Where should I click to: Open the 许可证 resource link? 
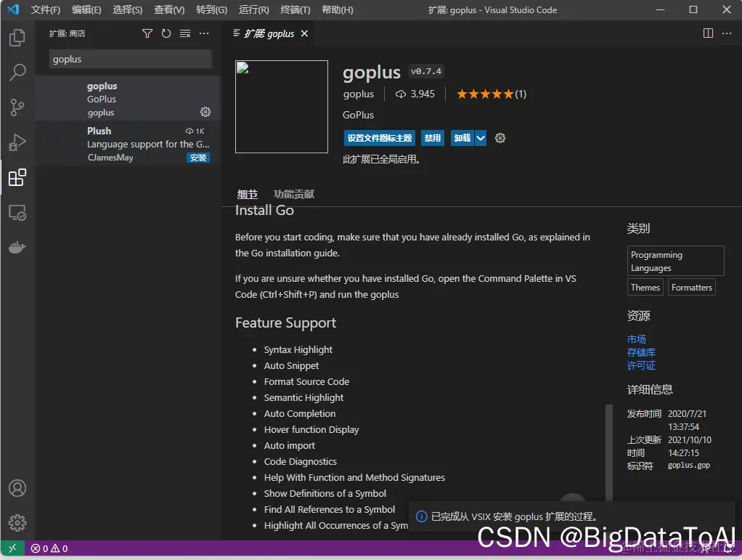point(641,365)
